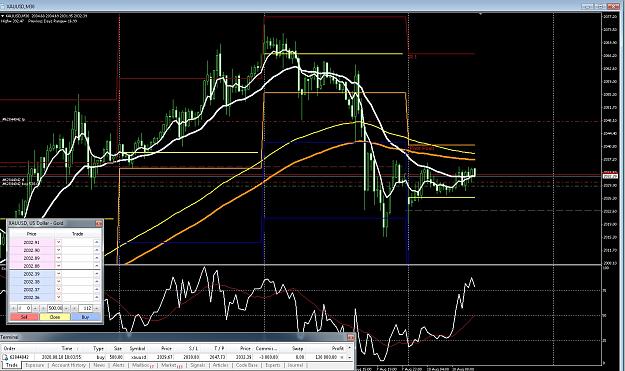
Task: Place sell order at 2032.89 row arrow
Action: click(58, 258)
